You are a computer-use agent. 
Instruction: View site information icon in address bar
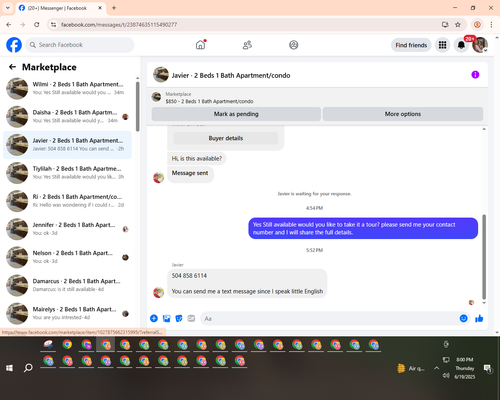pyautogui.click(x=53, y=24)
